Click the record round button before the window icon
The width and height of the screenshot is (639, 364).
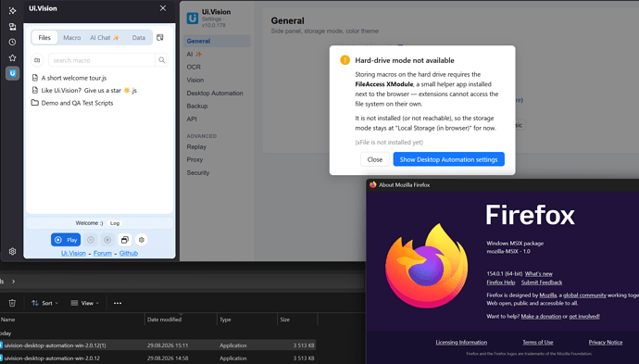point(107,240)
